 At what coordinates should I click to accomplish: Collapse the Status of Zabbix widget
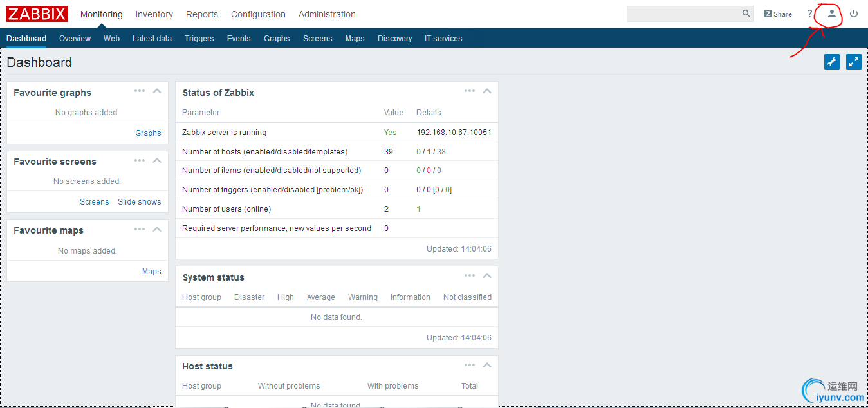pos(487,91)
